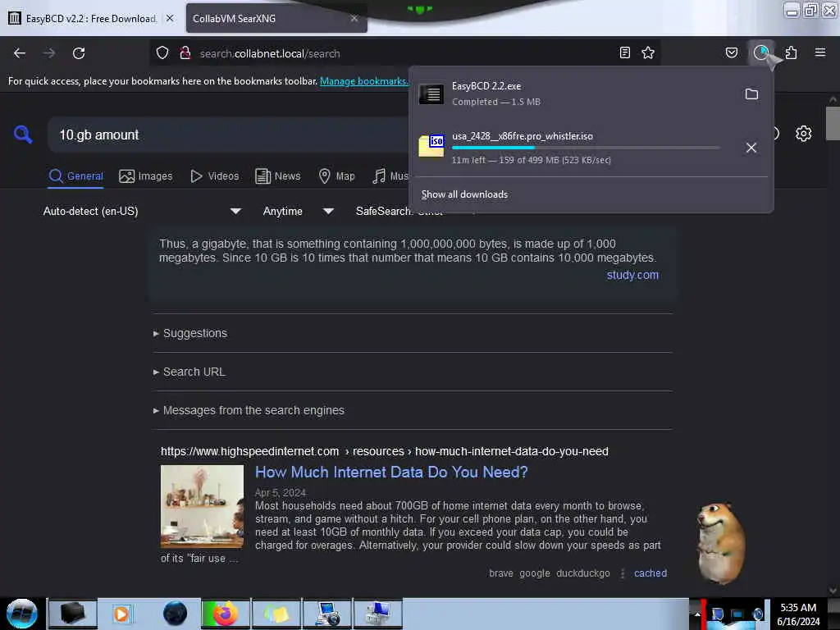This screenshot has width=840, height=630.
Task: Open the Firefox hamburger menu
Action: 820,52
